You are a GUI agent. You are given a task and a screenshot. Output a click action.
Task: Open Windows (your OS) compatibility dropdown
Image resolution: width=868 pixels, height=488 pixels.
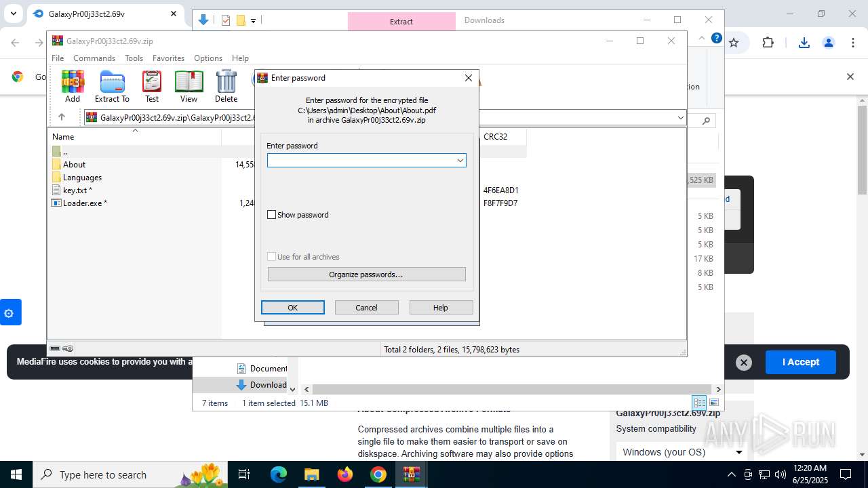pyautogui.click(x=682, y=452)
